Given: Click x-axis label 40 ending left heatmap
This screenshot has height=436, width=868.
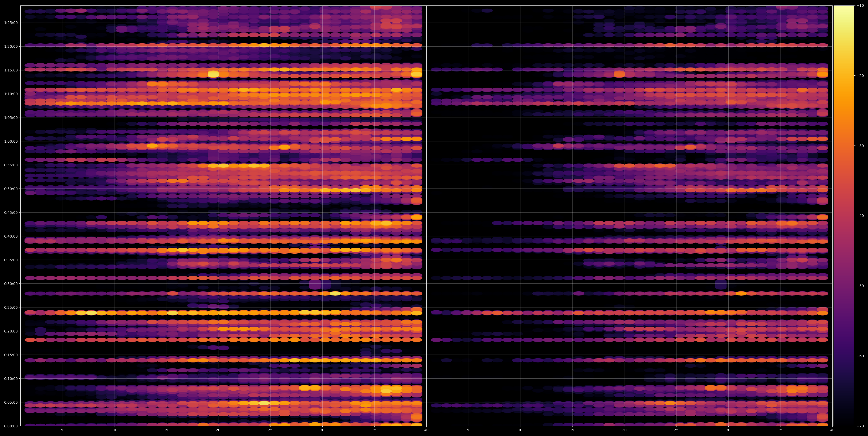Looking at the screenshot, I should click(x=426, y=430).
